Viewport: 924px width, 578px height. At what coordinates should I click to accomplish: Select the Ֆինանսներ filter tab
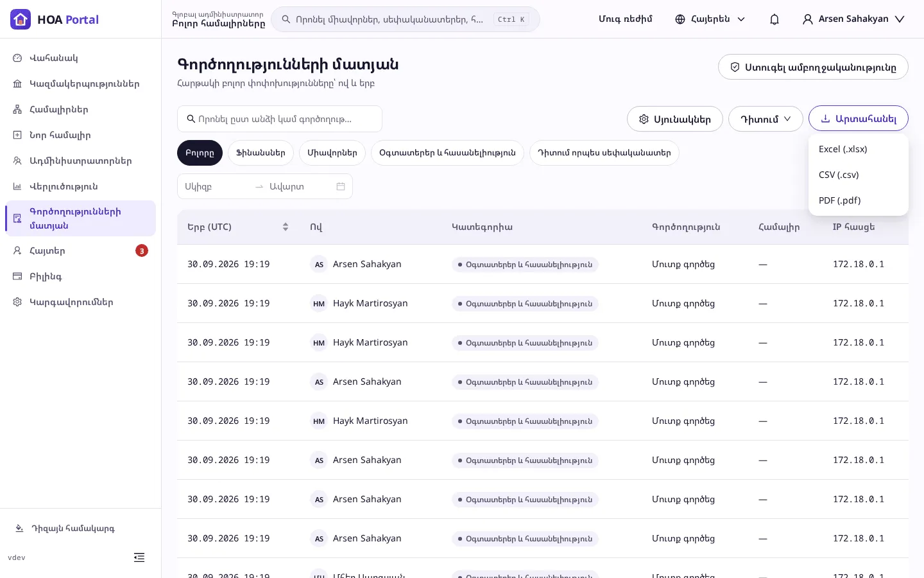261,153
